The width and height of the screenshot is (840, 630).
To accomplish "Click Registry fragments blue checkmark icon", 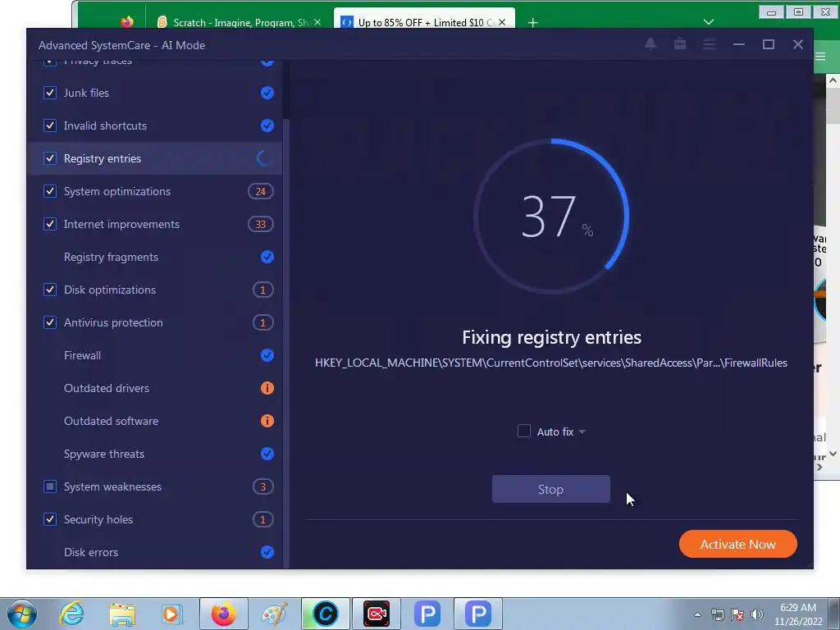I will 267,257.
